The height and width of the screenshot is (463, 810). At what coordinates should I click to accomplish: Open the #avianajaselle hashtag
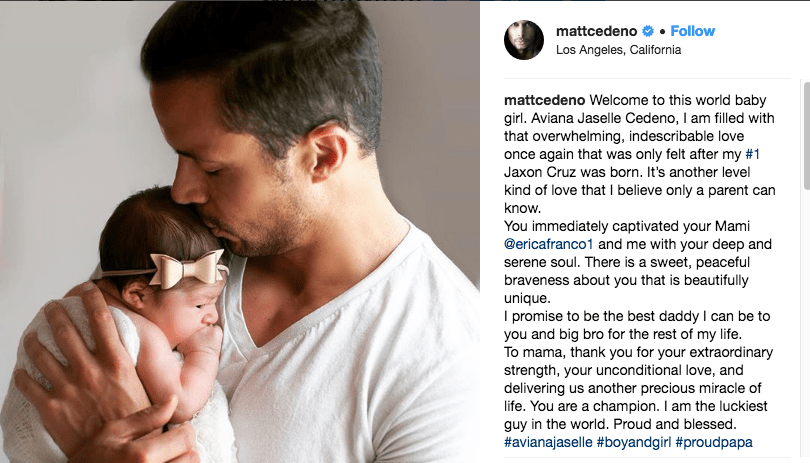548,442
